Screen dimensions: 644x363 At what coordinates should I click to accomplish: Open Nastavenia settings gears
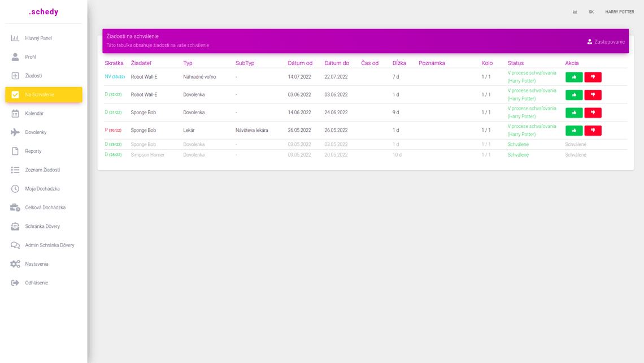coord(36,264)
